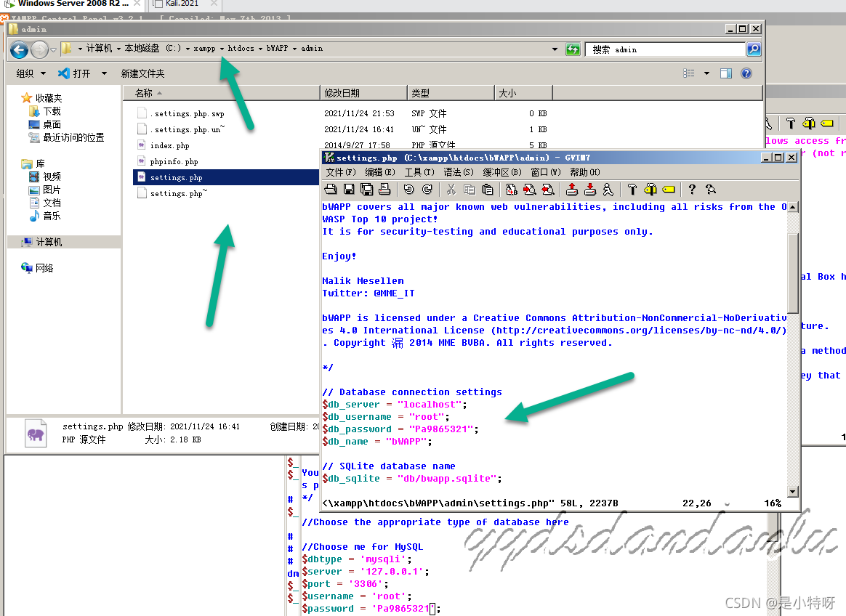
Task: Select the phpinfo.php file
Action: point(174,161)
